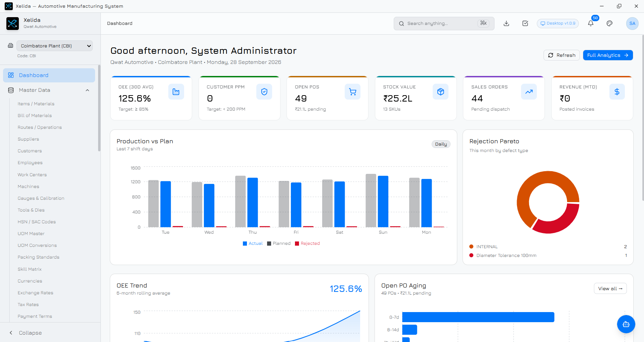The width and height of the screenshot is (644, 342).
Task: Click the Desktop v1.0.9 badge
Action: click(x=558, y=24)
